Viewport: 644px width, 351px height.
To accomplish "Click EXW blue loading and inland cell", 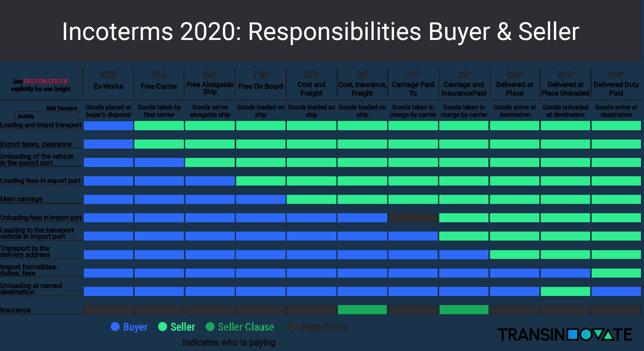I will coord(108,125).
